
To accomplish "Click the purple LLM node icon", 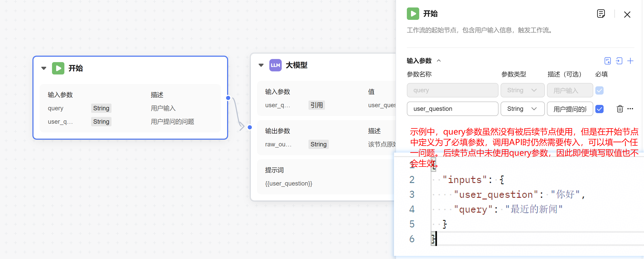I will [x=275, y=65].
